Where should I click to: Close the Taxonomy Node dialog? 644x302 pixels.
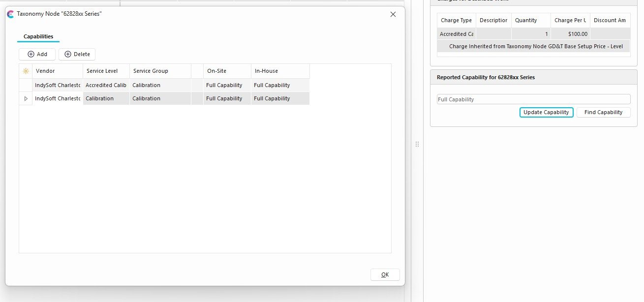(x=393, y=14)
